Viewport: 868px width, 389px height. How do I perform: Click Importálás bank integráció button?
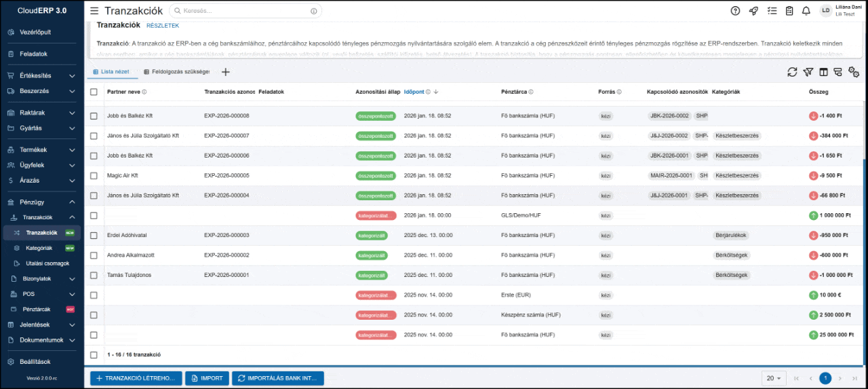coord(277,378)
